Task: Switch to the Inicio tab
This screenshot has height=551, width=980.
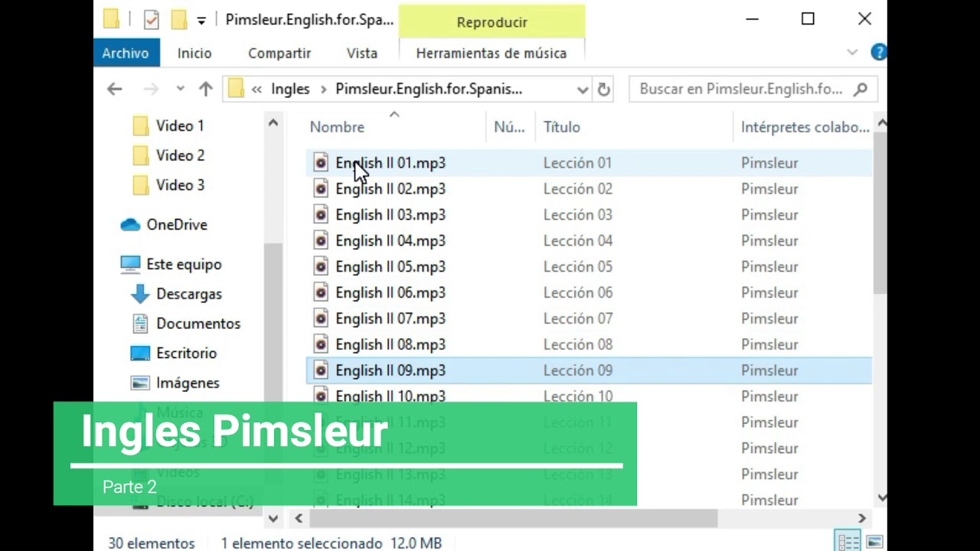Action: click(x=194, y=53)
